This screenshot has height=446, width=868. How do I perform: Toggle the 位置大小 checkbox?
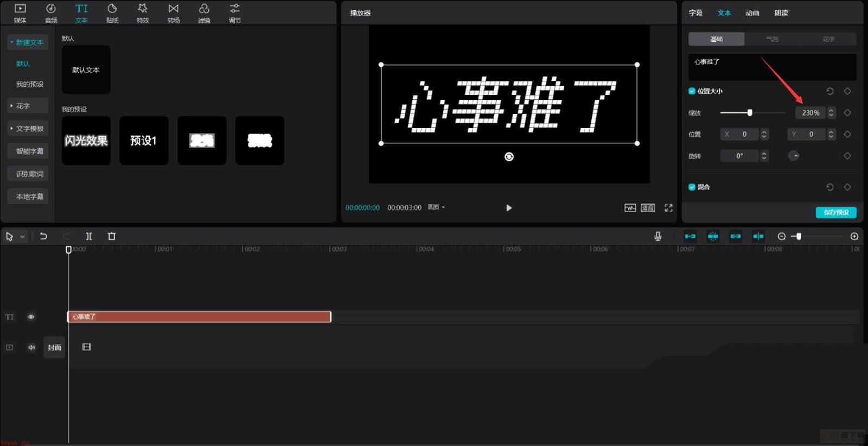click(692, 91)
